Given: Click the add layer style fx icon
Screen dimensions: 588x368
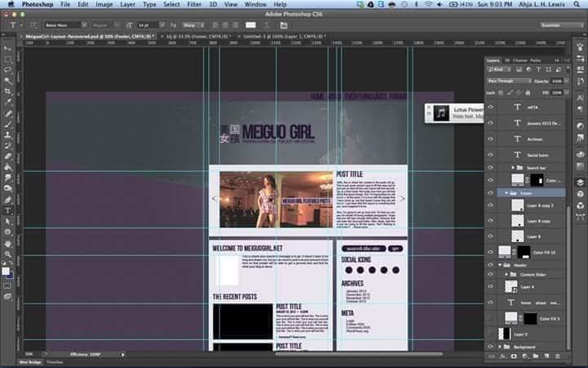Looking at the screenshot, I should pyautogui.click(x=502, y=356).
